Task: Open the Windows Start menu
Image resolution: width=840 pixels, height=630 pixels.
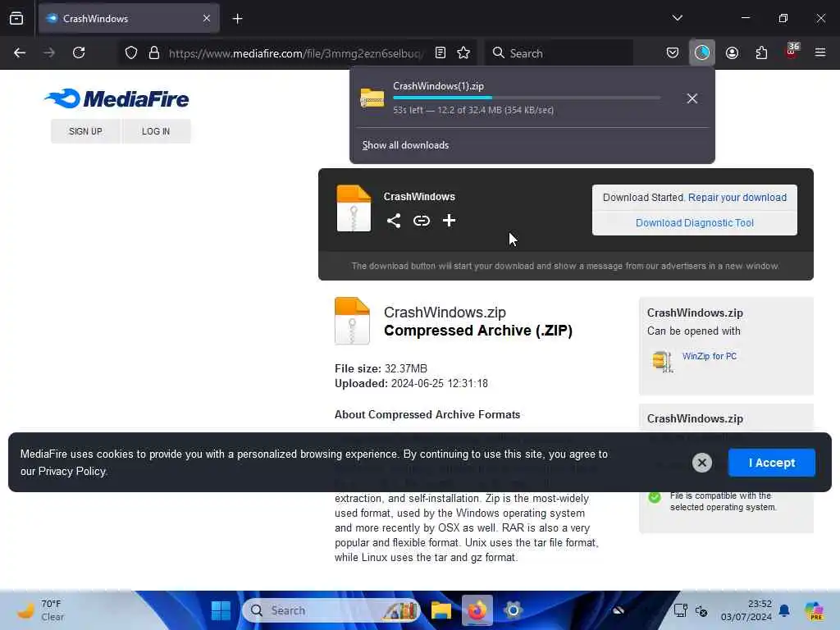Action: coord(221,610)
